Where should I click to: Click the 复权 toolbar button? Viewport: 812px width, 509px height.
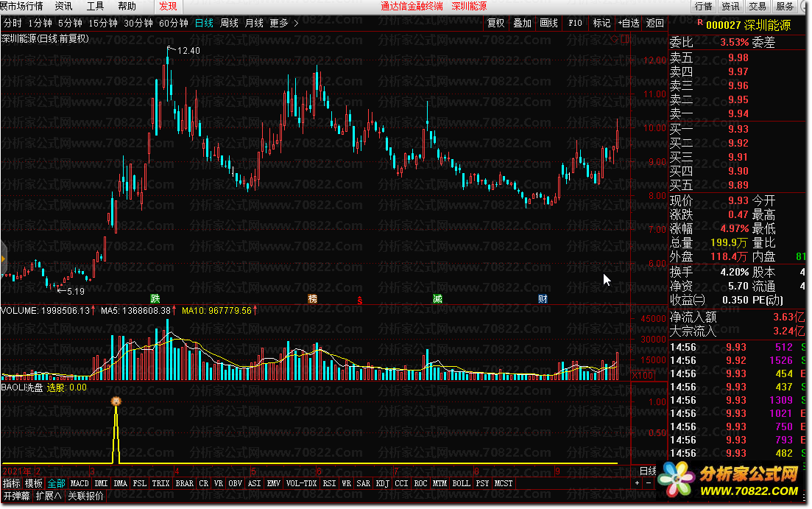495,24
